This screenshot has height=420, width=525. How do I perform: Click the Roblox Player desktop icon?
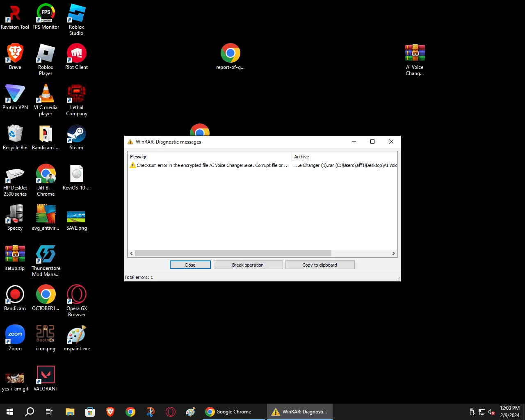46,59
